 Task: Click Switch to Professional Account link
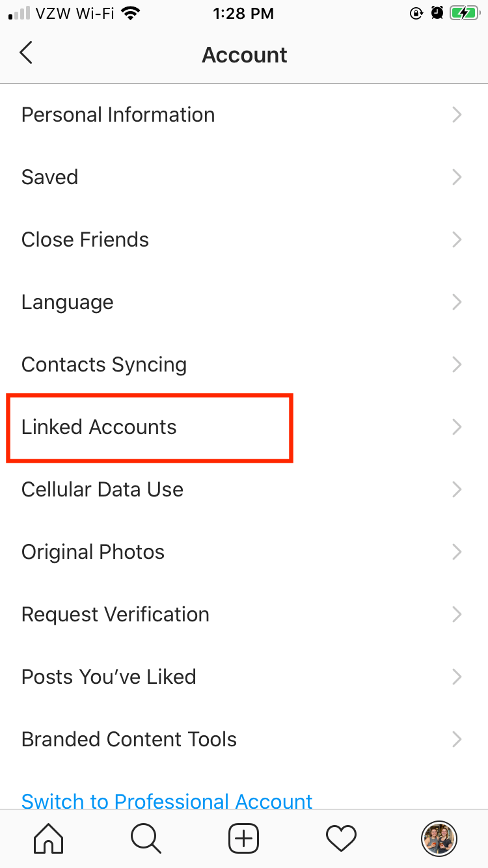(x=167, y=801)
